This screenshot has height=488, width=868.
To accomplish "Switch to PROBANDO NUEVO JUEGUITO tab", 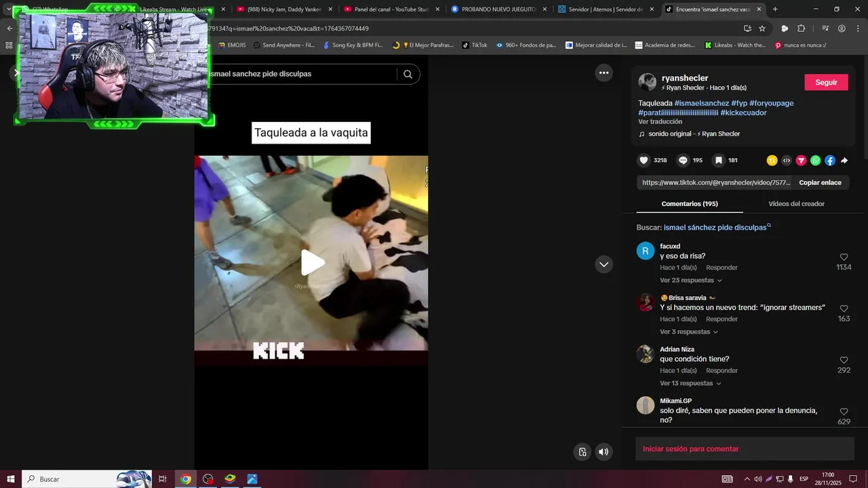I will click(498, 9).
